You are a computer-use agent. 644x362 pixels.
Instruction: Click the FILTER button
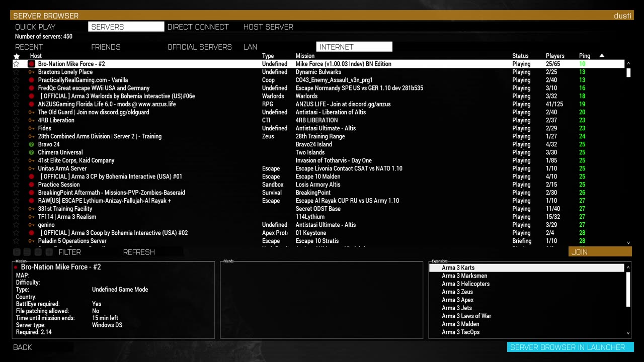tap(69, 252)
